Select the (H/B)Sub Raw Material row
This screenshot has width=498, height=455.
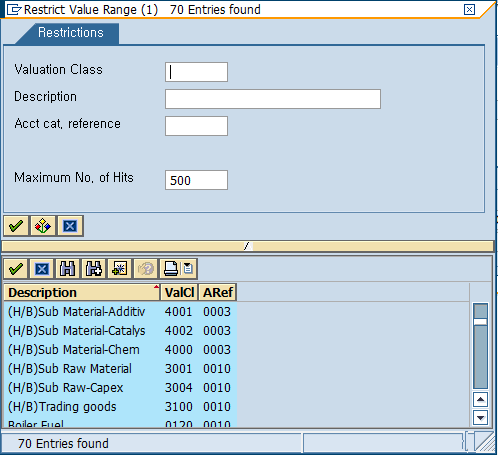click(120, 369)
